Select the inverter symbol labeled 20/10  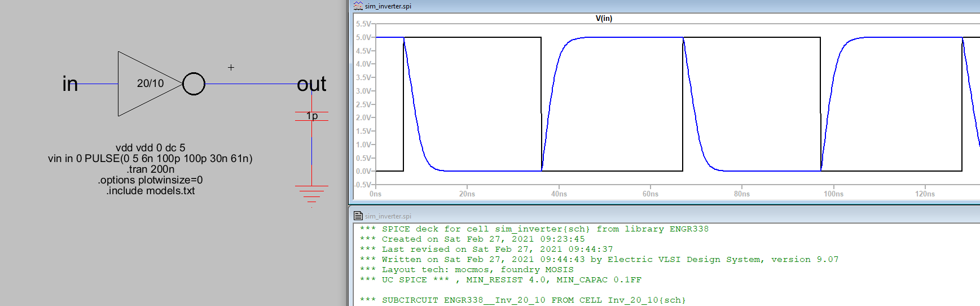coord(150,84)
